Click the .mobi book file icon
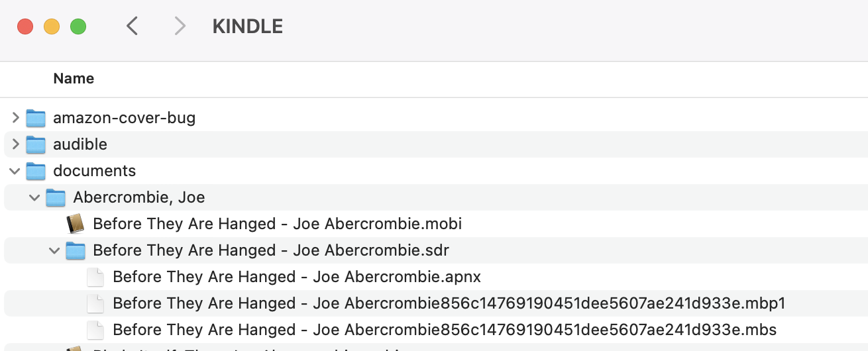The image size is (868, 351). [76, 224]
